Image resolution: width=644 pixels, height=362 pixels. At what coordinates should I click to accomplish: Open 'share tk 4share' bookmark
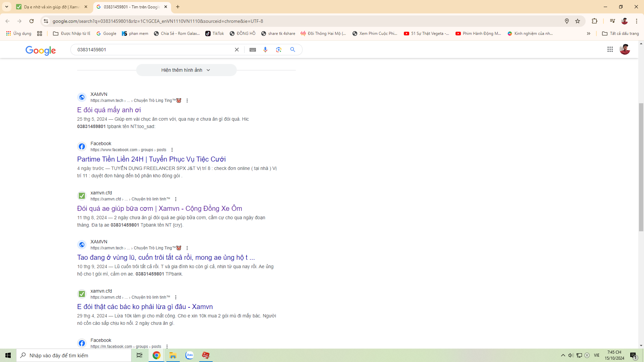tap(278, 34)
